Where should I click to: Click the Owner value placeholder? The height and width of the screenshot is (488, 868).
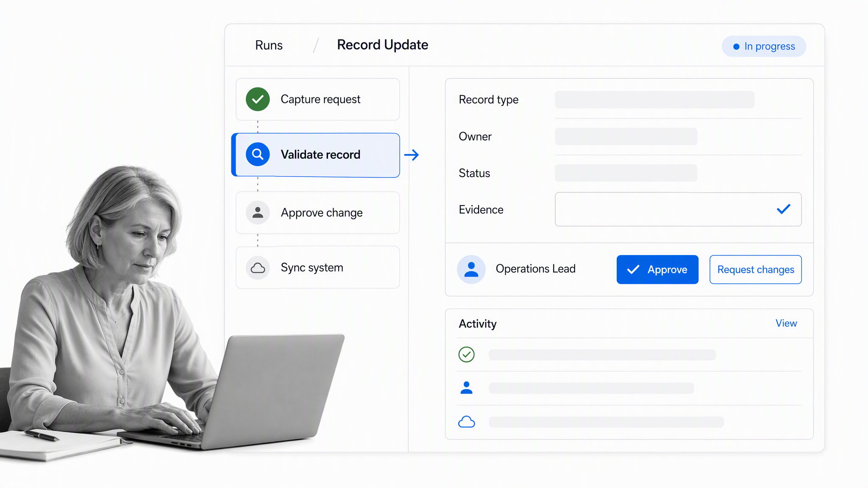(x=626, y=136)
